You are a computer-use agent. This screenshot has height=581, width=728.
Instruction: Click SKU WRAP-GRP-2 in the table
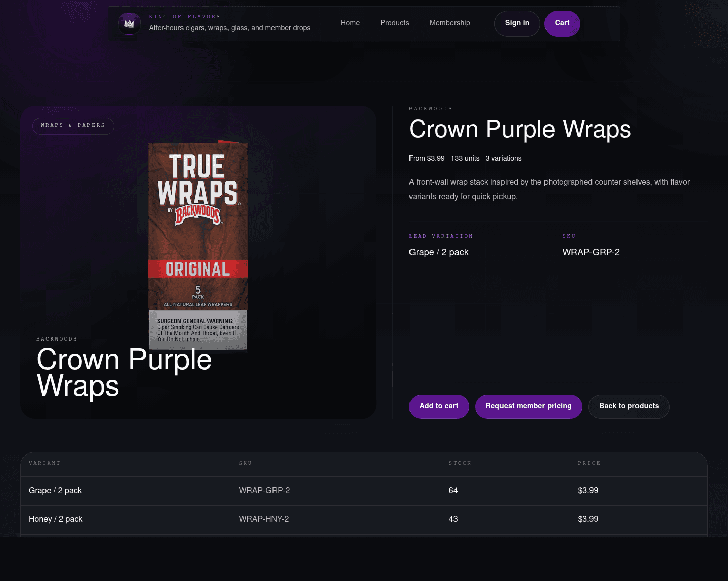pos(264,491)
